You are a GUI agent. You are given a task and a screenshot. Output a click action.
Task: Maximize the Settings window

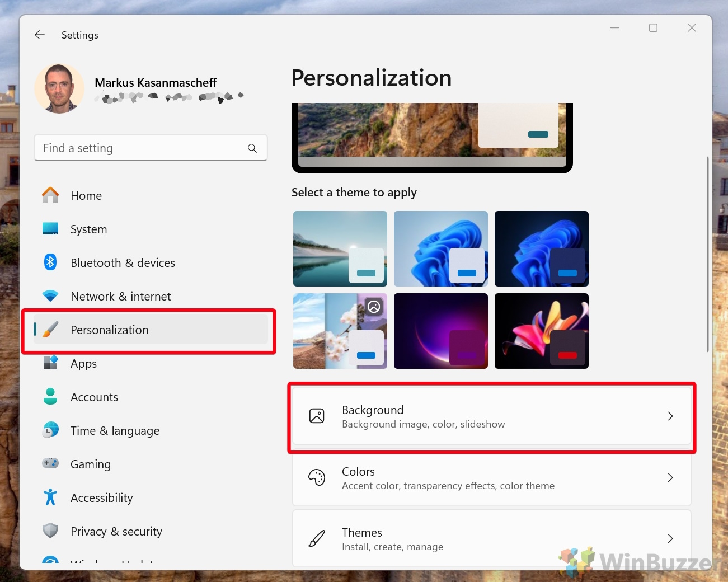[653, 27]
